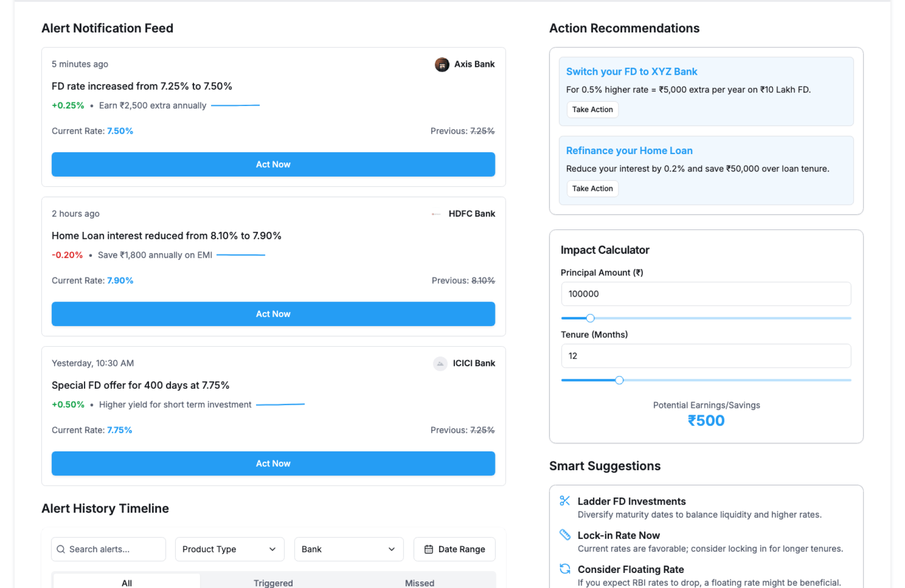Select the All alerts tab

click(x=126, y=582)
